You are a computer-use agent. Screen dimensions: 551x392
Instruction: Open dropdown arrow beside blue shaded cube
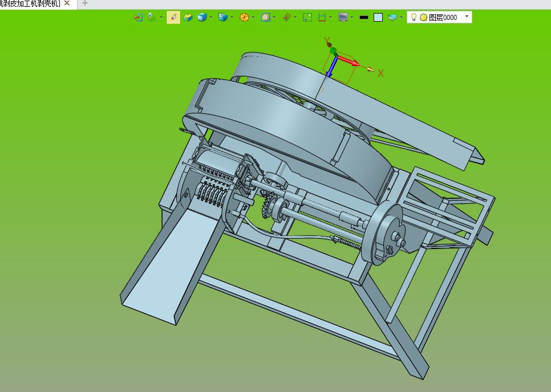211,17
